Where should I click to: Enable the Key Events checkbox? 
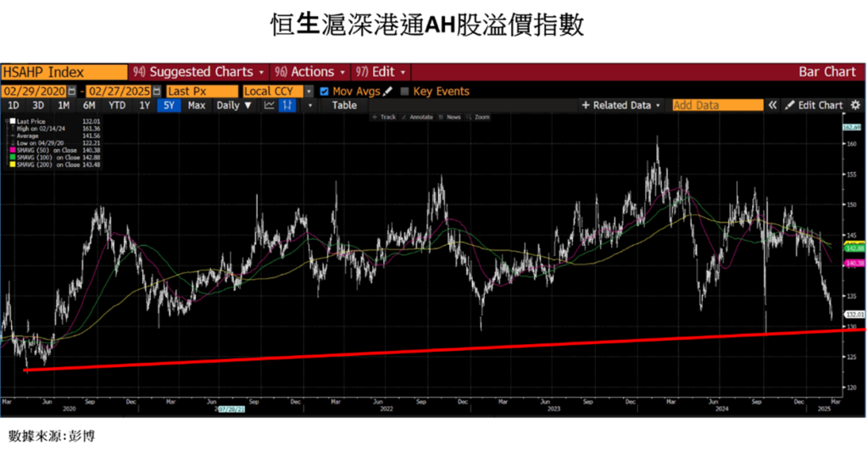pyautogui.click(x=404, y=91)
